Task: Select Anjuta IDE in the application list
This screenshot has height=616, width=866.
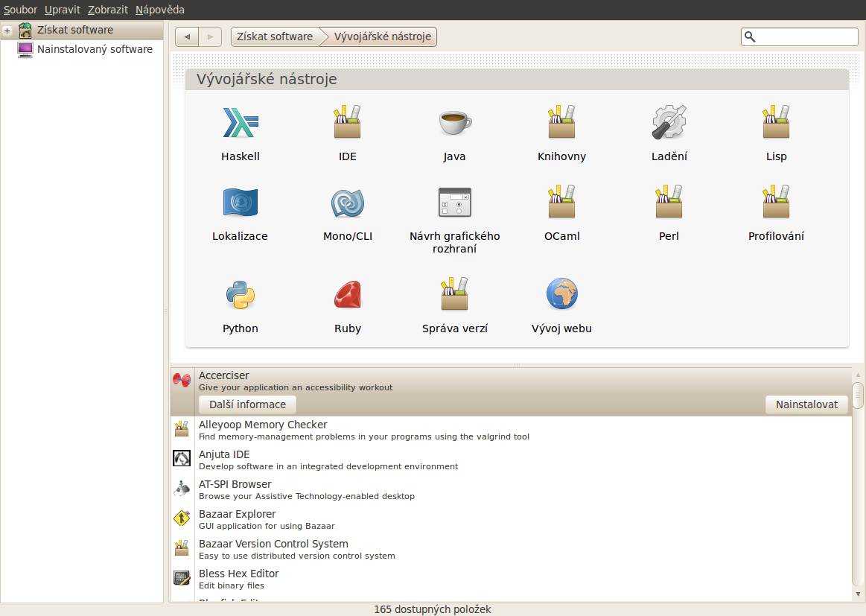Action: [224, 454]
